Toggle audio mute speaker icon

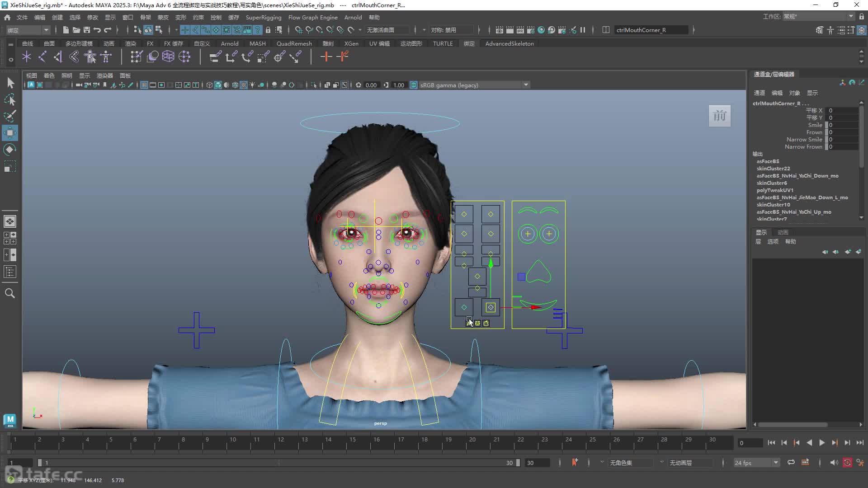[834, 462]
